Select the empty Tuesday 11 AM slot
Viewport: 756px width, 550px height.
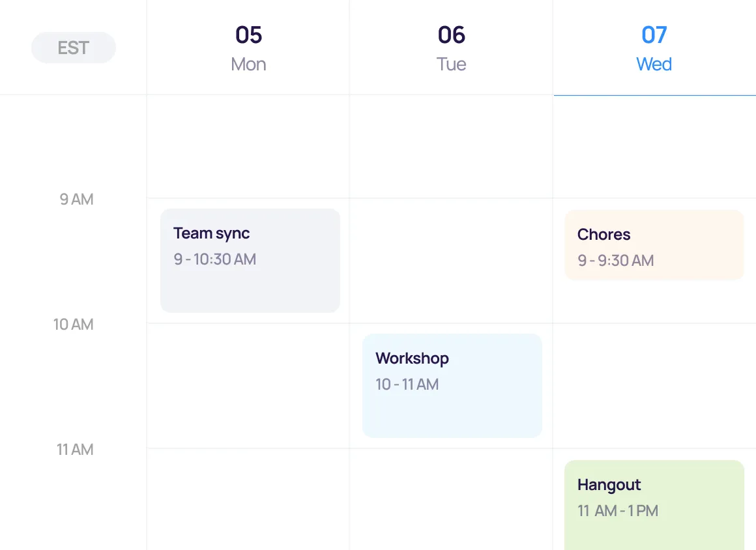451,499
